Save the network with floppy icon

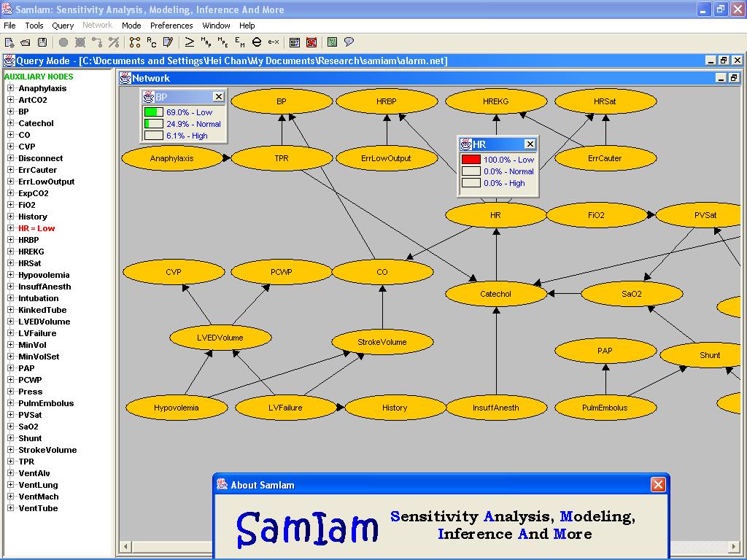click(42, 42)
